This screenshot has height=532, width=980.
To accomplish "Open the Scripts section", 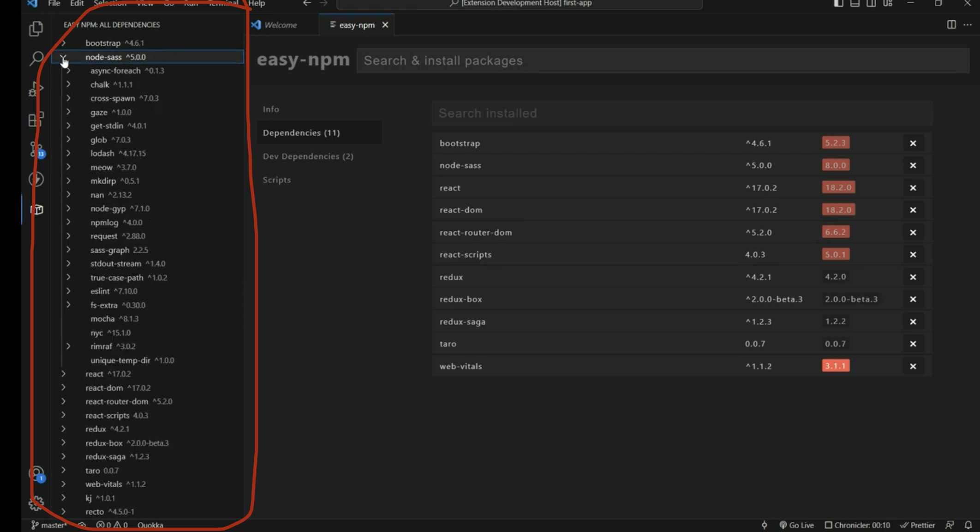I will [x=277, y=180].
